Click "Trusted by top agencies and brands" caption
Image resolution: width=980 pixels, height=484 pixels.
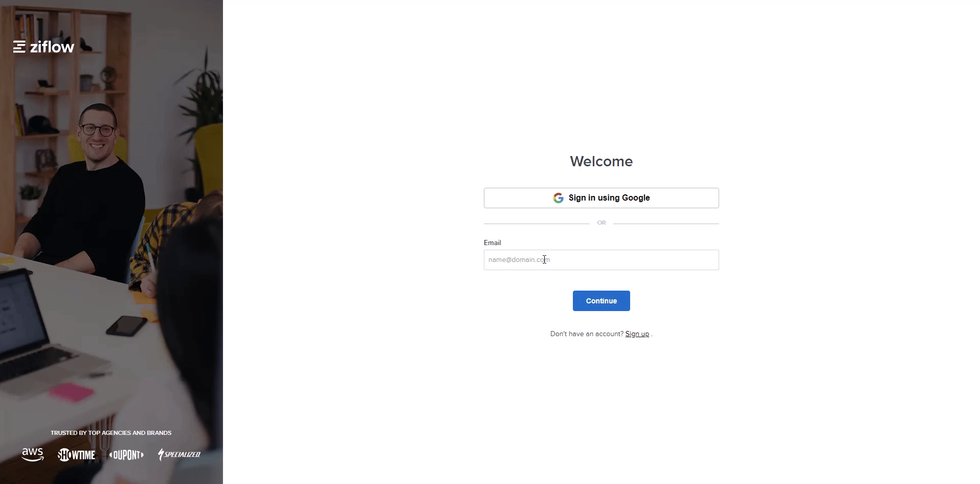tap(111, 433)
